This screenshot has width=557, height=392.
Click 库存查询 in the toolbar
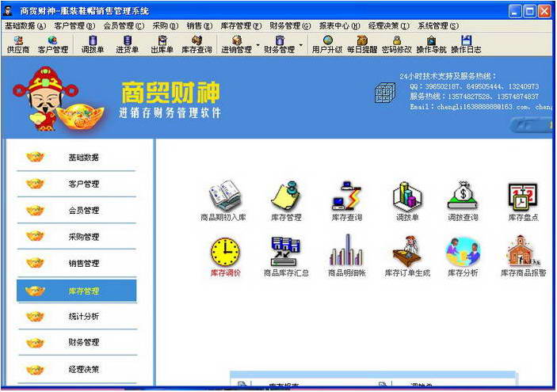point(196,44)
